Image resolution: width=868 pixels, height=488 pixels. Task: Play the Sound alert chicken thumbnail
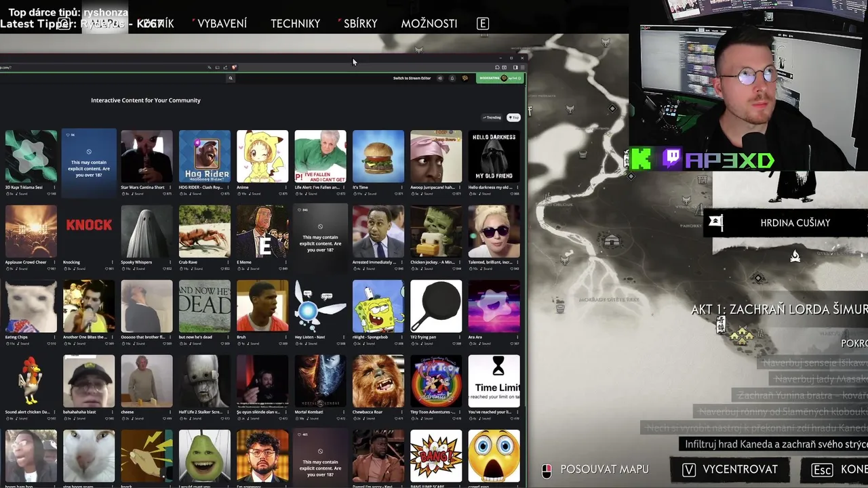pos(31,381)
